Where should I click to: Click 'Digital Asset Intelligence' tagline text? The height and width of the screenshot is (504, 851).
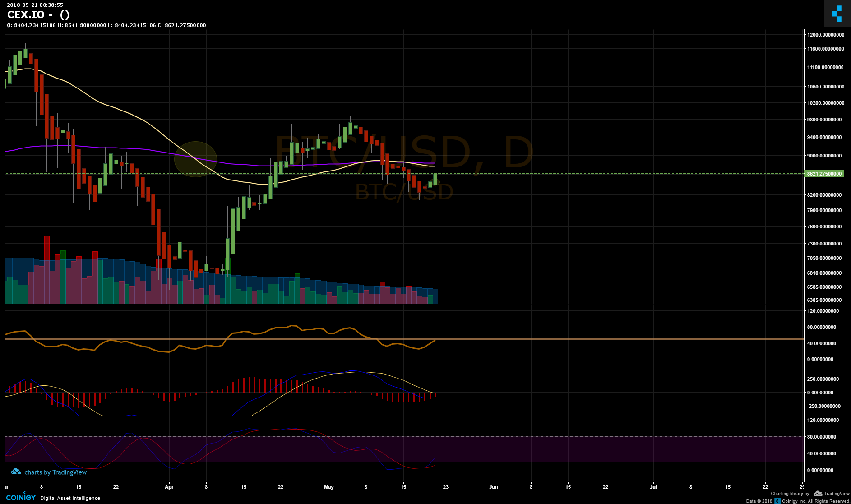pos(70,498)
